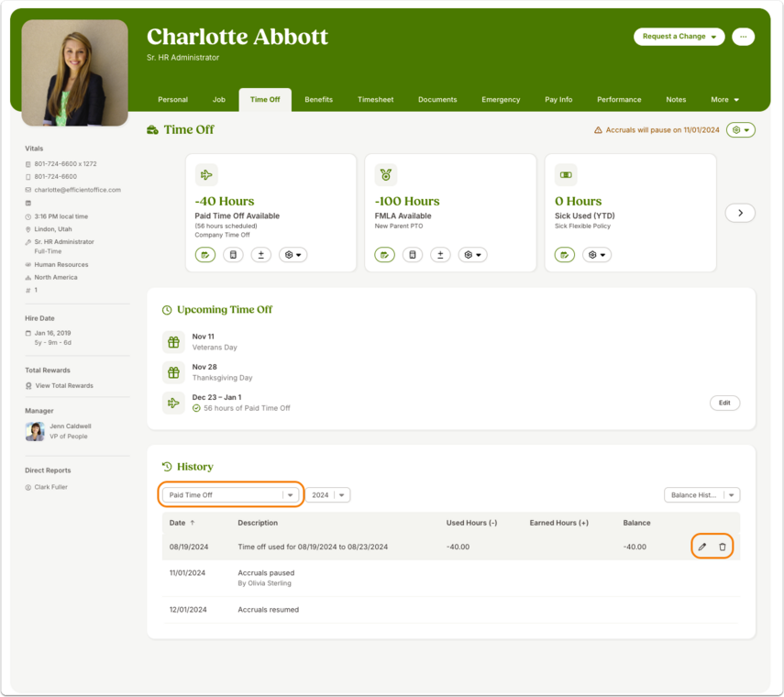Image resolution: width=784 pixels, height=697 pixels.
Task: Open the 2024 year dropdown in History
Action: 328,495
